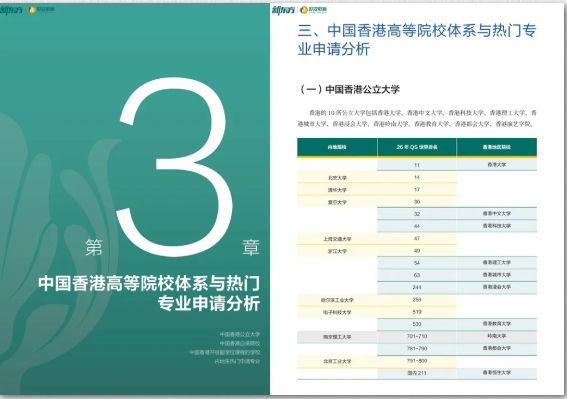
Task: Click the round orange logo on the green cover header
Action: [x=32, y=10]
